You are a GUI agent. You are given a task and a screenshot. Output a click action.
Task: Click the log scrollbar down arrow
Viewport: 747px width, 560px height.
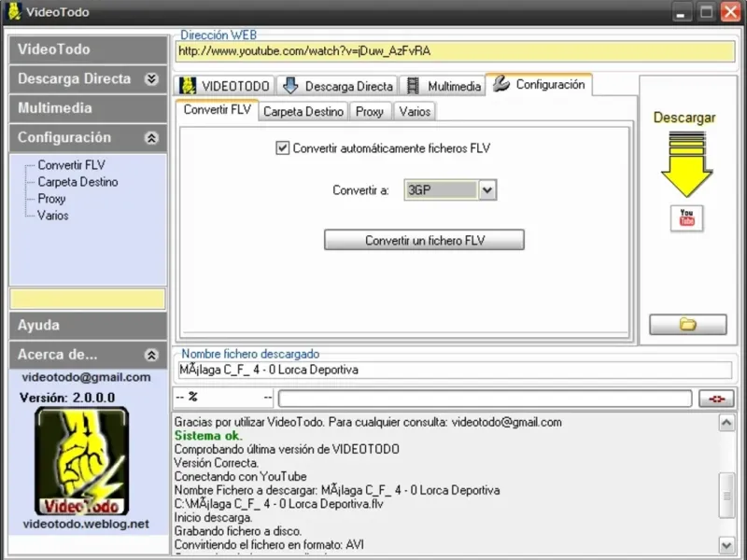click(726, 545)
